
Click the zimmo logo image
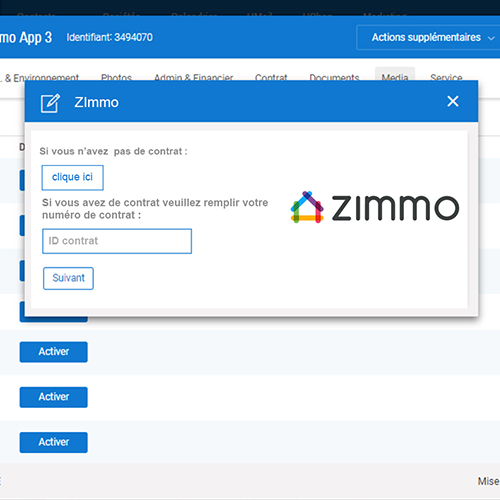(375, 207)
